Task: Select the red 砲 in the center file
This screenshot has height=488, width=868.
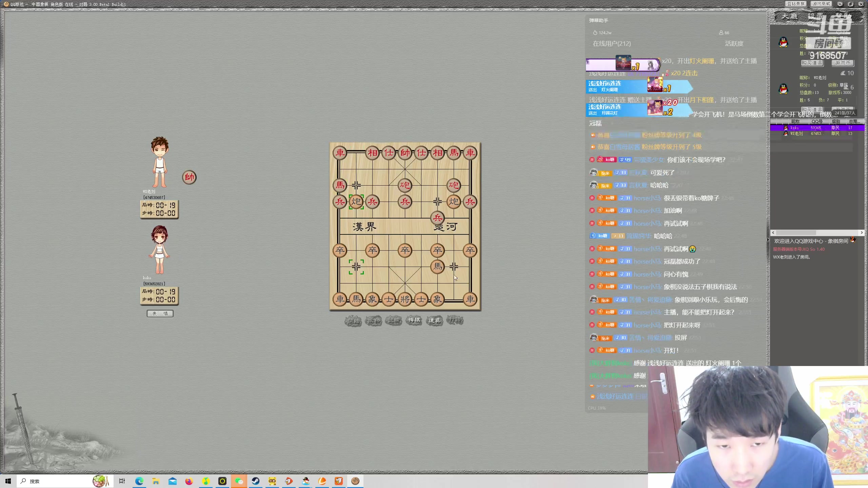Action: click(x=405, y=185)
